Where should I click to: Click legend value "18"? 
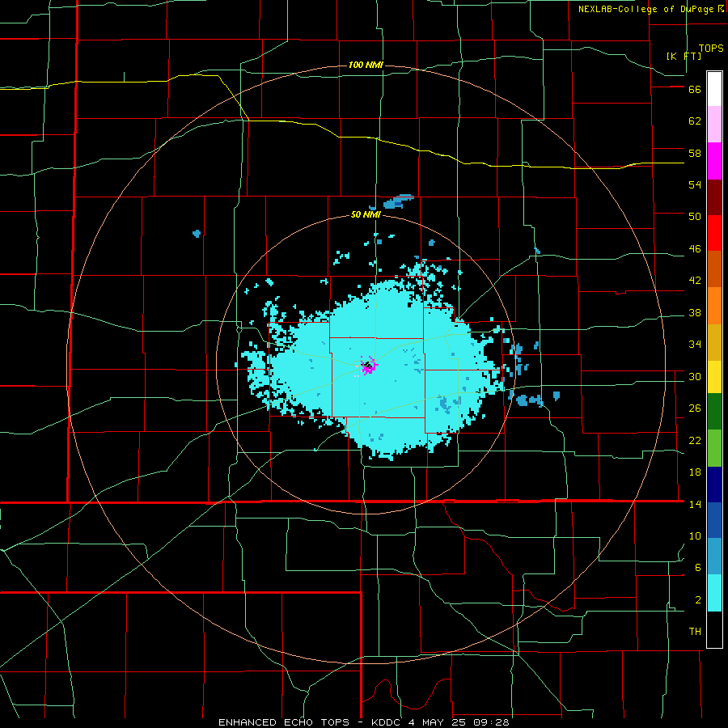tap(695, 472)
